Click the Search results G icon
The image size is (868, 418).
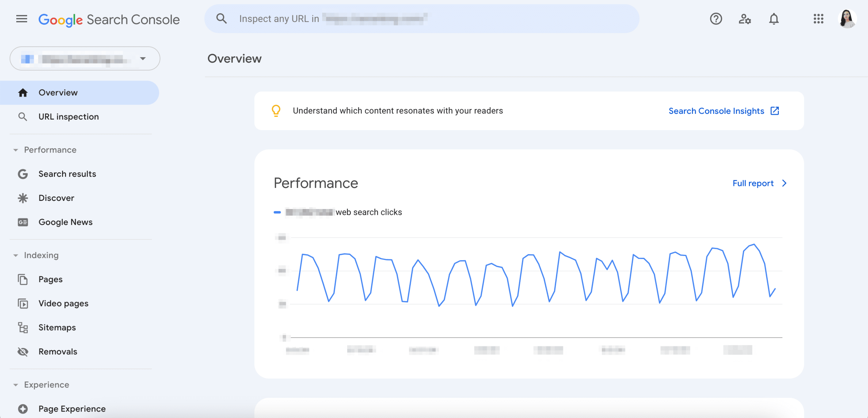23,174
